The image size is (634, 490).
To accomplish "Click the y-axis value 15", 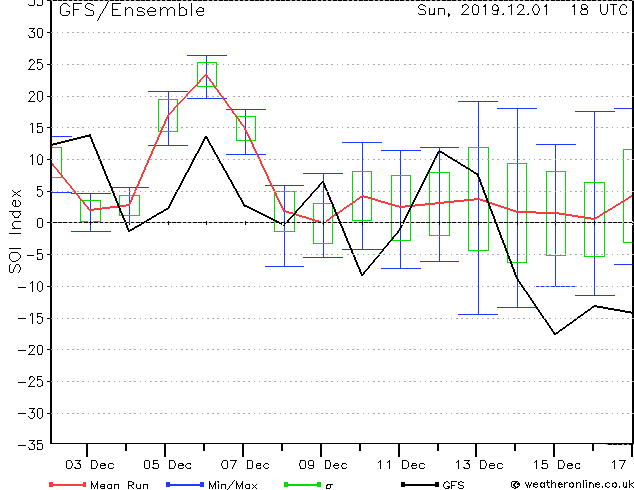I will (34, 128).
